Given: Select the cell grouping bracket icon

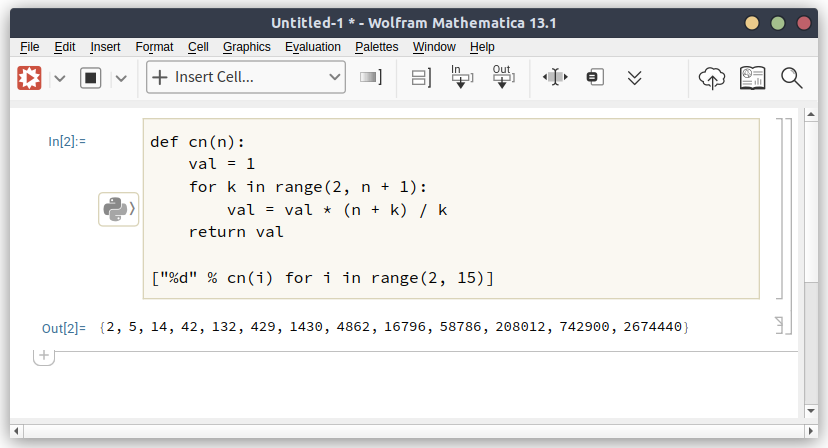Looking at the screenshot, I should point(421,78).
